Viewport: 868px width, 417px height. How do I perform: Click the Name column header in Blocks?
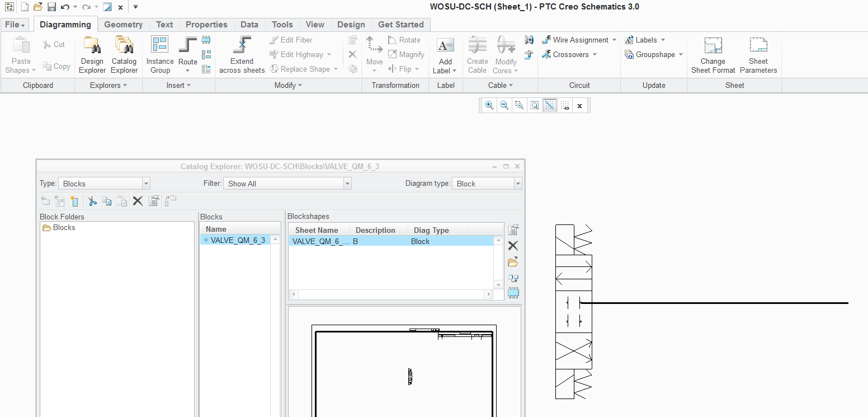[240, 229]
